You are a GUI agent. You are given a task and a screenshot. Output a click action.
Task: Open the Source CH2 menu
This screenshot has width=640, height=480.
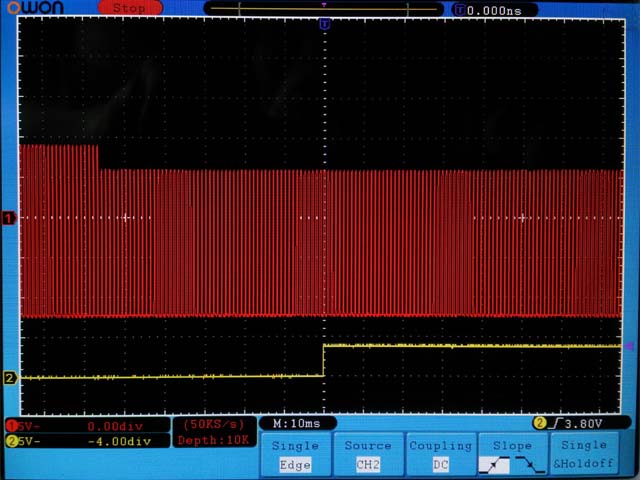[x=368, y=455]
